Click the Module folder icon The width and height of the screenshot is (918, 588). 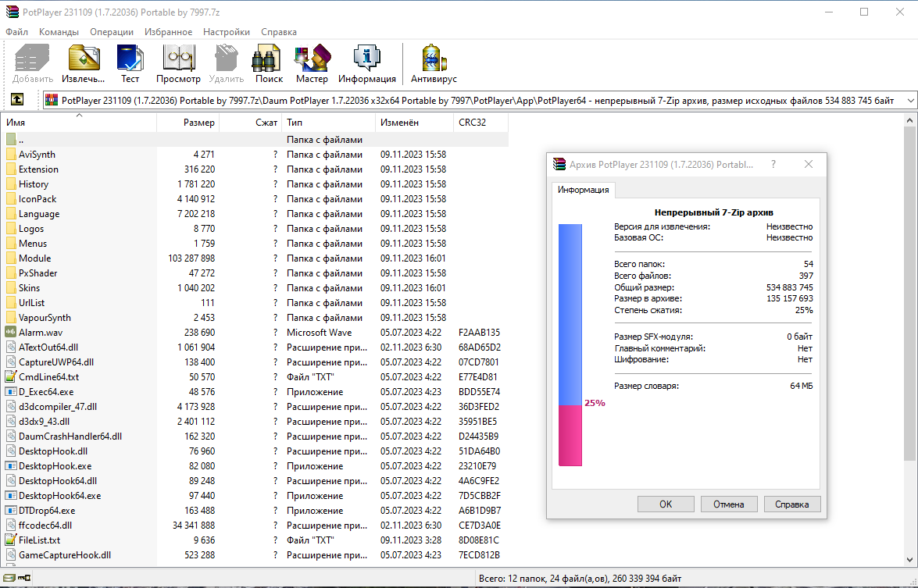pyautogui.click(x=10, y=258)
